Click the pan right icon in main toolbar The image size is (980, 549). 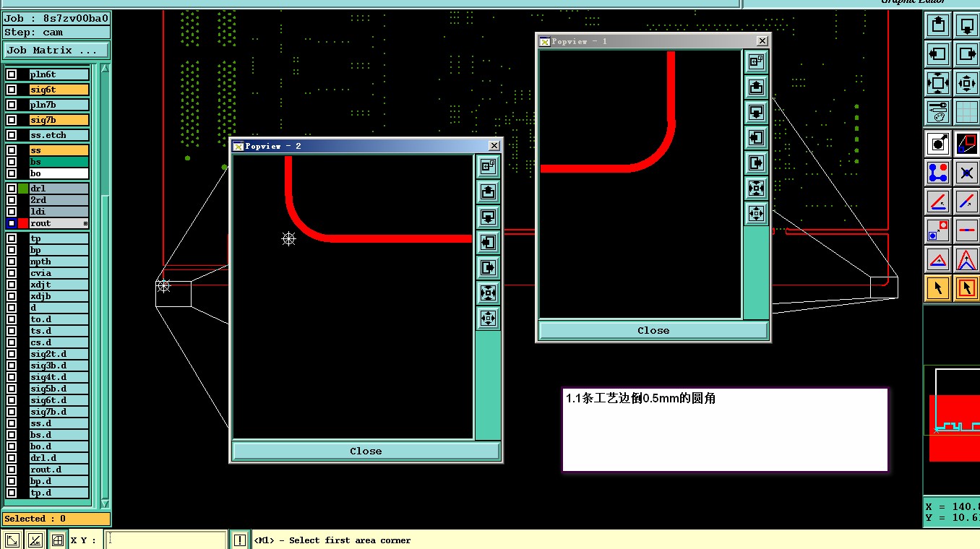pos(967,54)
